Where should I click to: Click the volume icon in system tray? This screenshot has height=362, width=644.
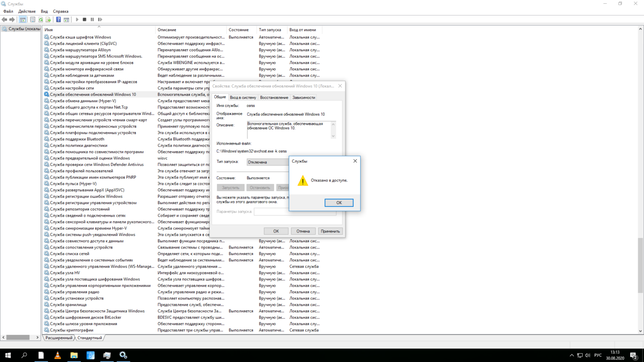587,355
